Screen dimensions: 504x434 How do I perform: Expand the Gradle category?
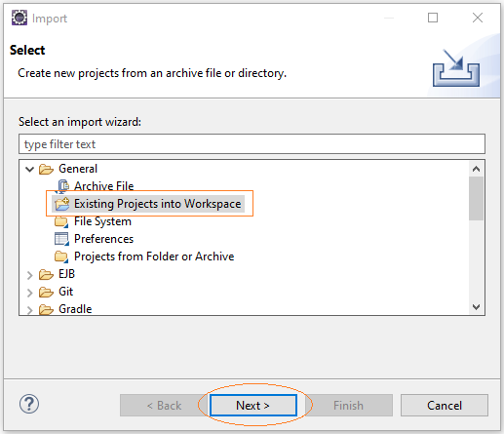(x=30, y=310)
